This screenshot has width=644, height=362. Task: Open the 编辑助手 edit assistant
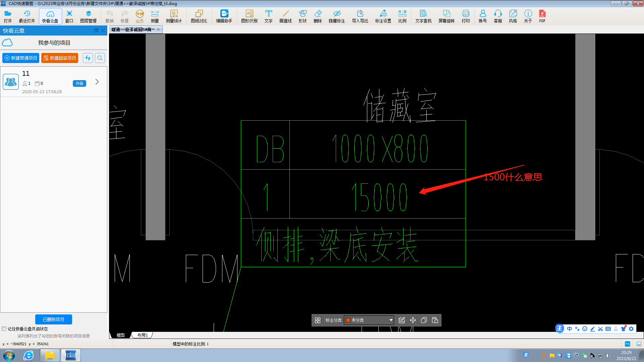(x=224, y=16)
